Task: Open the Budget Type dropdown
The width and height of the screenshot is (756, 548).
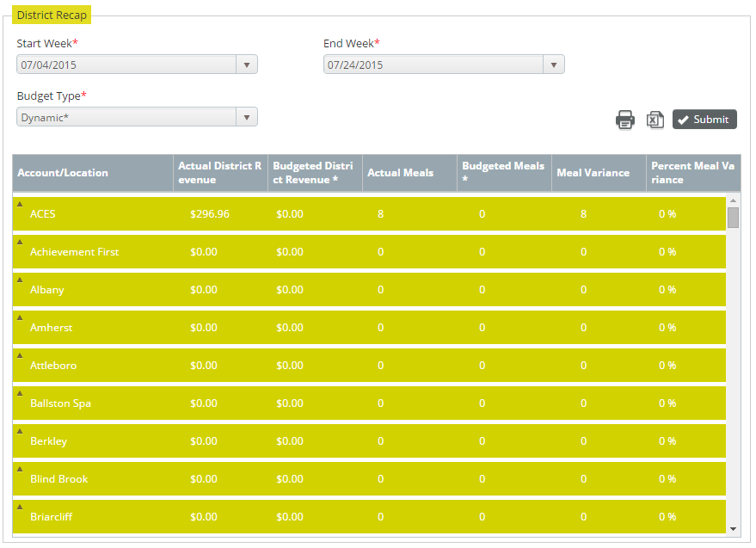Action: pyautogui.click(x=247, y=118)
